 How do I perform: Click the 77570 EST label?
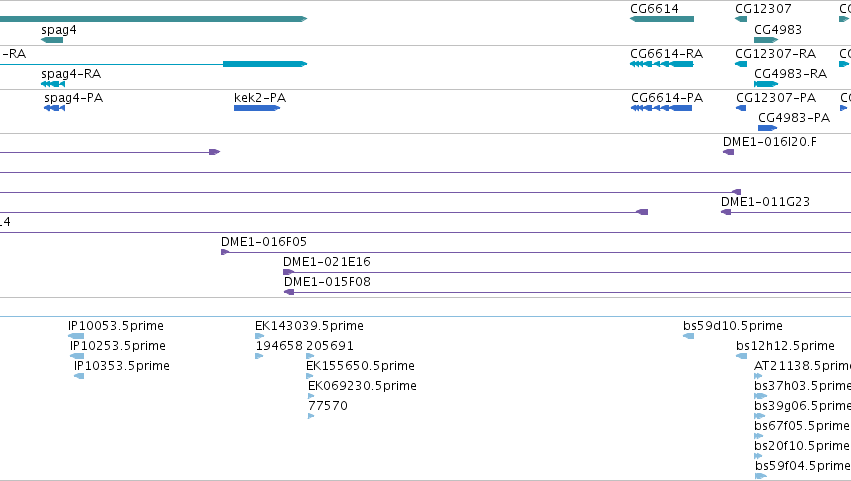tap(328, 406)
